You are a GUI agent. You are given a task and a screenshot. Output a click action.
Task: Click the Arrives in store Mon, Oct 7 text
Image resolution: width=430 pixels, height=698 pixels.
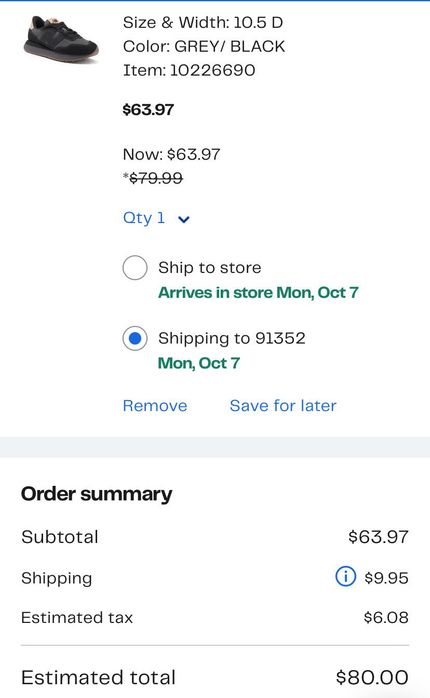(x=258, y=292)
